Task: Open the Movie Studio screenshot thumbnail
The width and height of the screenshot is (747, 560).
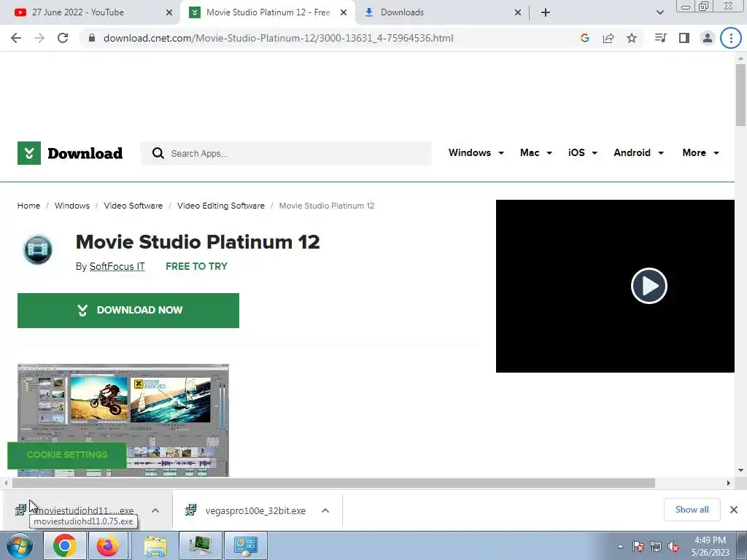Action: pyautogui.click(x=123, y=420)
